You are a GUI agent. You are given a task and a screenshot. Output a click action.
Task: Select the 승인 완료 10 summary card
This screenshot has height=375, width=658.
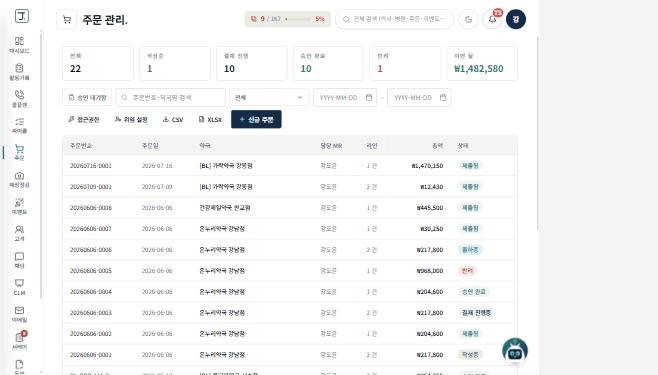(x=329, y=63)
